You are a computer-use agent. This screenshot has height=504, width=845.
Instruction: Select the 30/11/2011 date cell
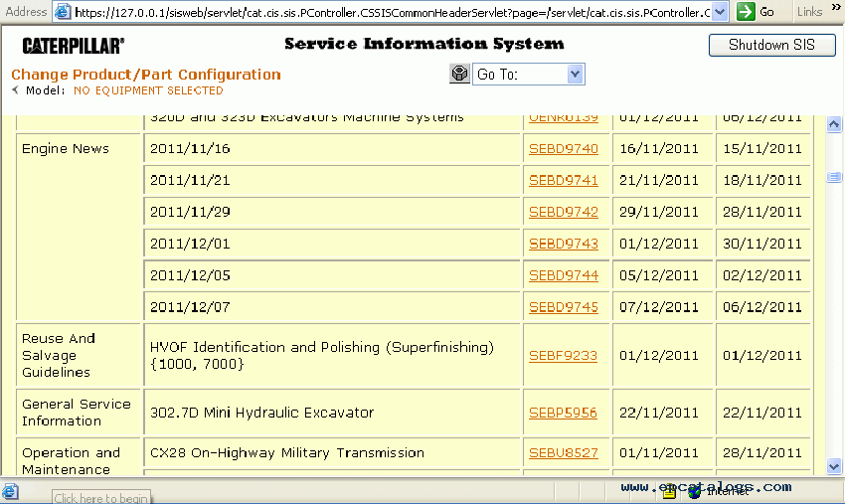(x=763, y=245)
